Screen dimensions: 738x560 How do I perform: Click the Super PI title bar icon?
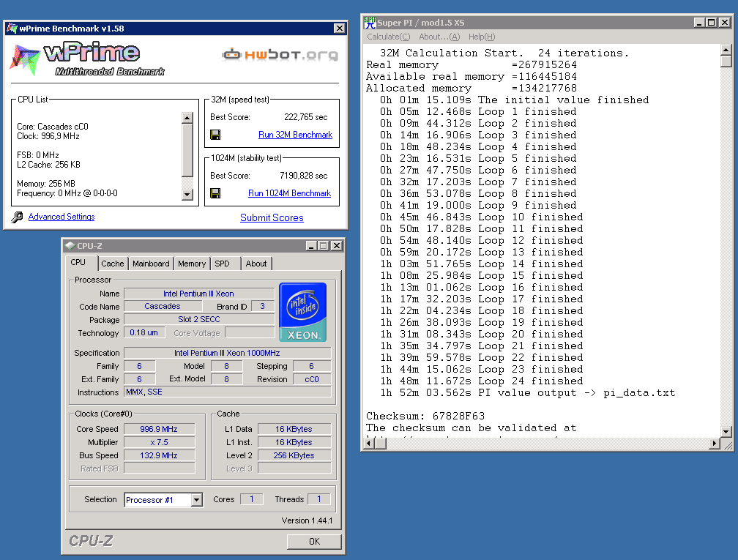[370, 22]
